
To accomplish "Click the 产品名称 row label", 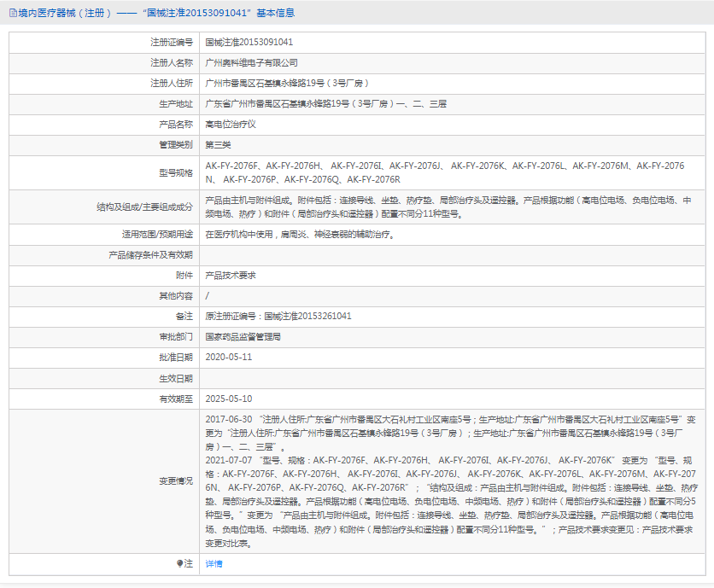I will pos(176,125).
